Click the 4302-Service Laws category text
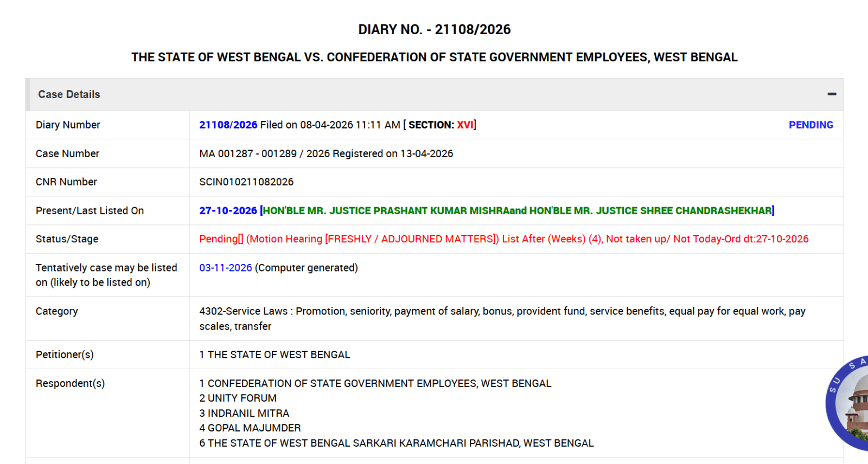Screen dimensions: 868x464 point(502,319)
